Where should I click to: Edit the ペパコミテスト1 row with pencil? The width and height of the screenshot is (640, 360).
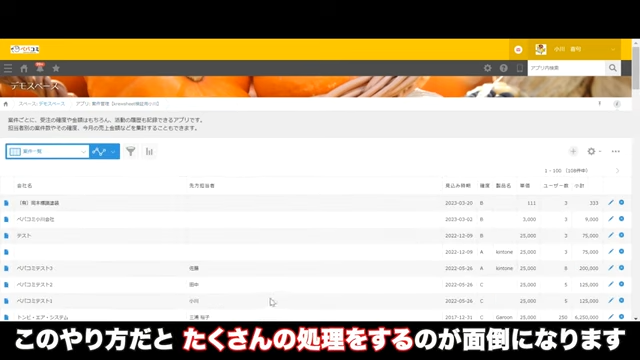[x=611, y=300]
